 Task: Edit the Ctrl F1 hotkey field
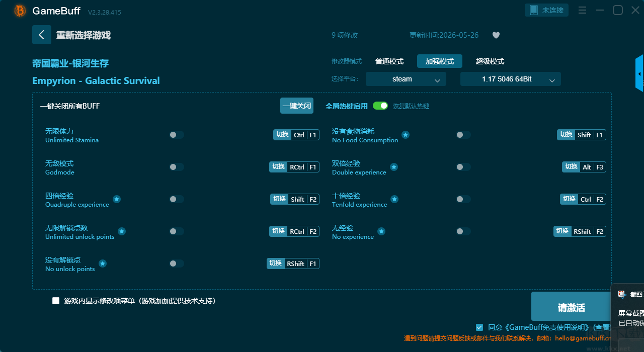(x=305, y=135)
